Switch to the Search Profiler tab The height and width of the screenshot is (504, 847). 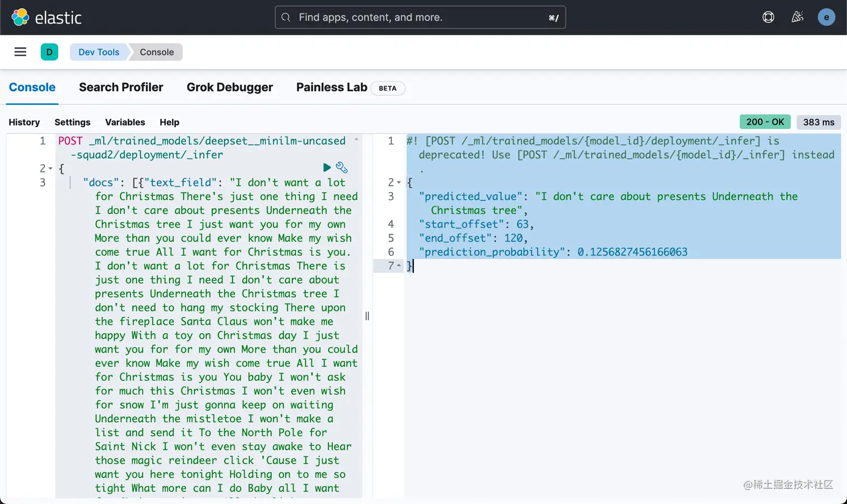pos(121,87)
